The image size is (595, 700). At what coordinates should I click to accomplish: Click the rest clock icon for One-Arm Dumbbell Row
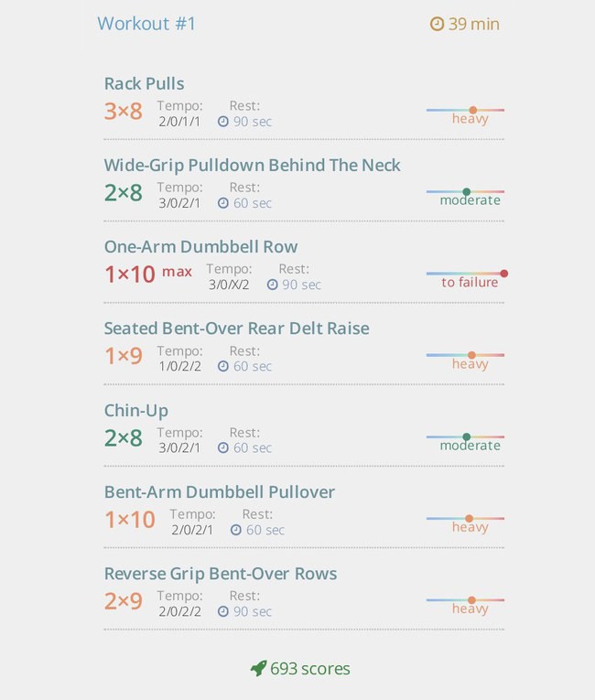point(272,285)
